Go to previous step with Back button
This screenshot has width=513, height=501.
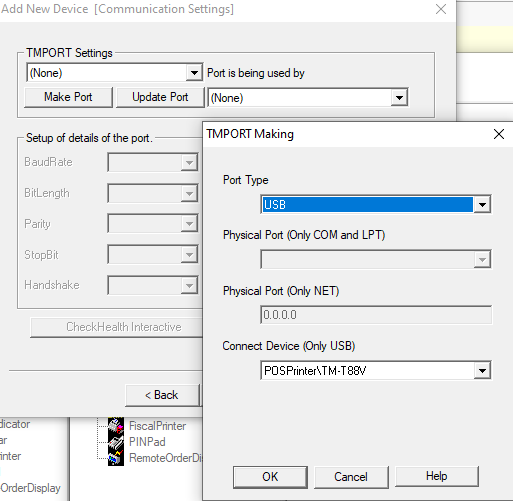pos(162,395)
